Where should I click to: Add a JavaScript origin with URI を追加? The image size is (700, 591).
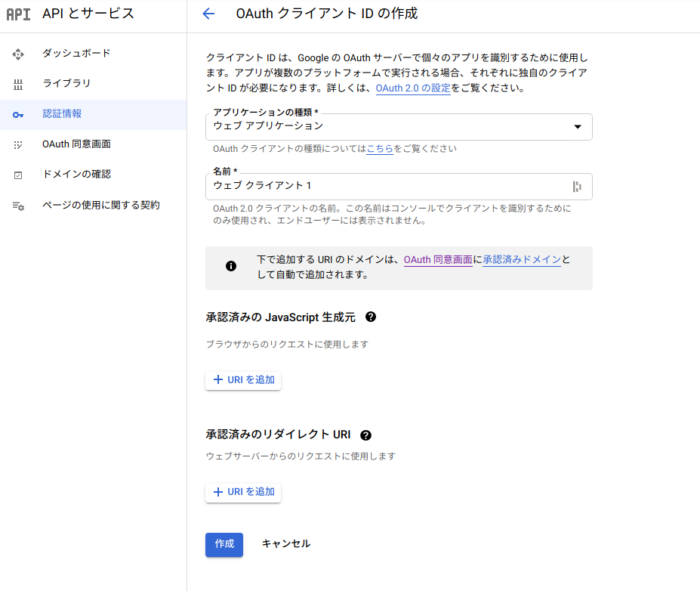(242, 380)
